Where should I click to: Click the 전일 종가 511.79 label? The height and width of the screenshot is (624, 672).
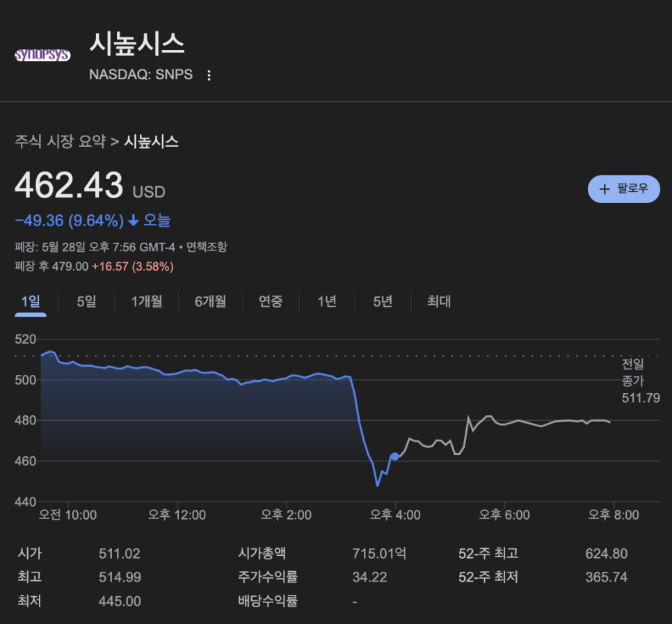pyautogui.click(x=641, y=381)
